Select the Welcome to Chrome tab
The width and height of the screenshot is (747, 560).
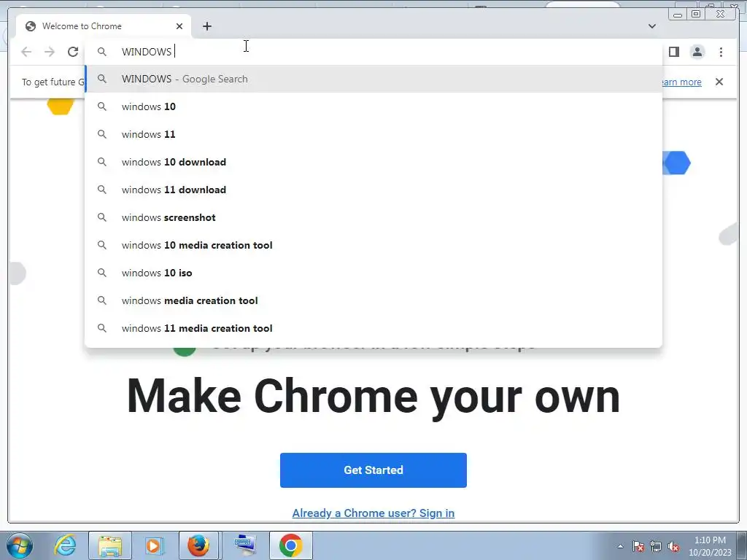pyautogui.click(x=104, y=26)
